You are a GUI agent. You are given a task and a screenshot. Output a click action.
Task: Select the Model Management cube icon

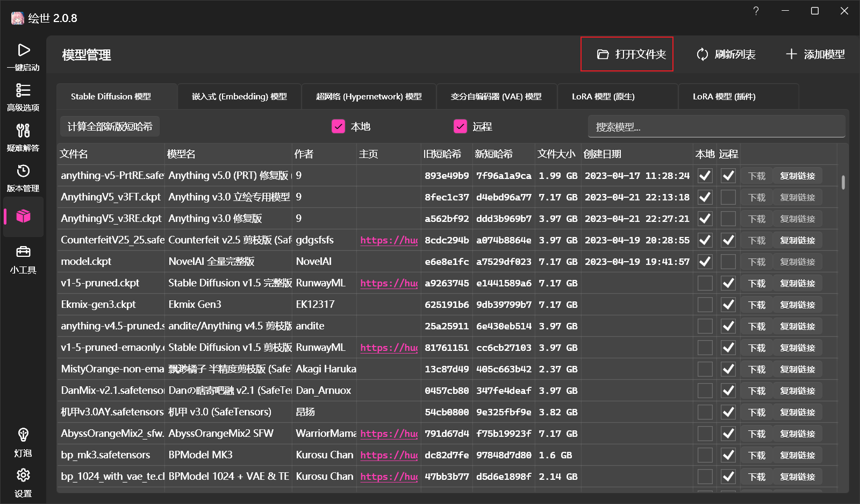pos(23,216)
